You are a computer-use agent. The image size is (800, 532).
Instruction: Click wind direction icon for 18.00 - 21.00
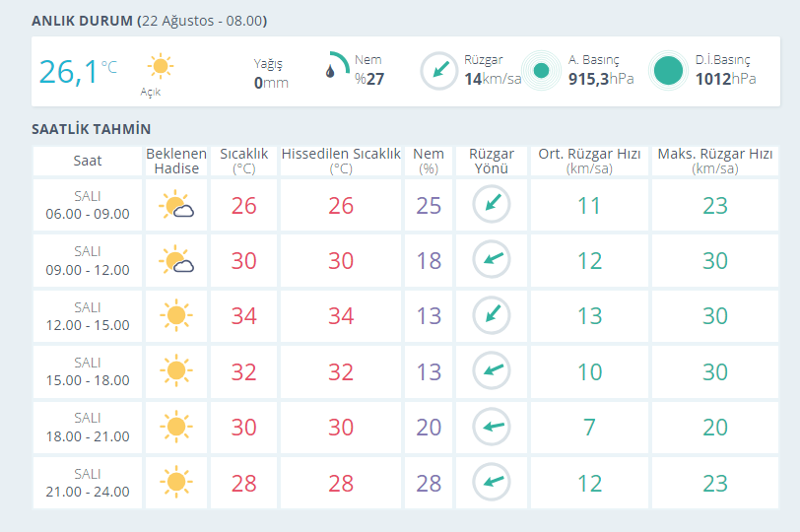coord(492,427)
